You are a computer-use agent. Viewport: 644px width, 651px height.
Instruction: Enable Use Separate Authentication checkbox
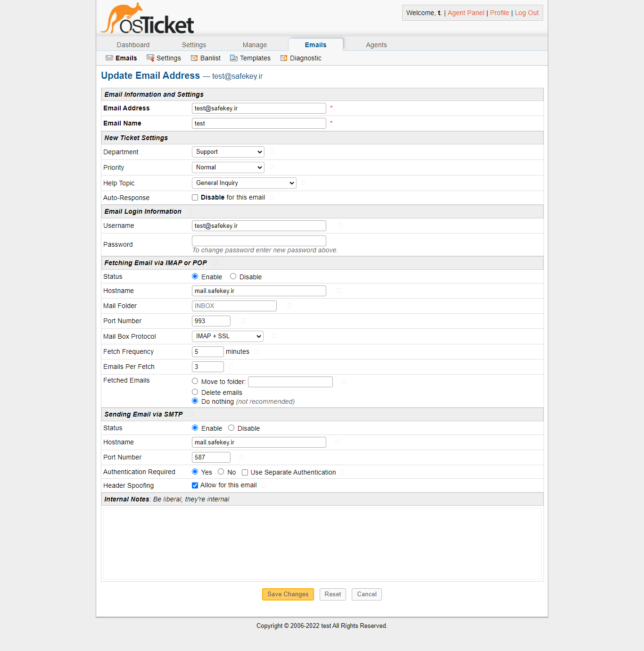click(245, 473)
